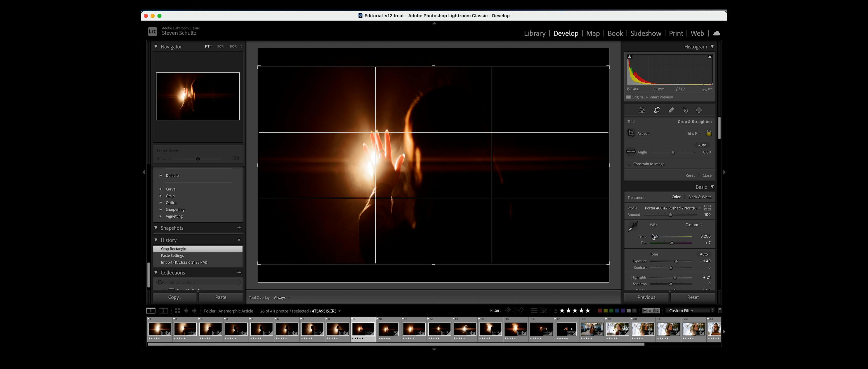The image size is (868, 369).
Task: Go forward with the right arrow icon
Action: [x=194, y=311]
